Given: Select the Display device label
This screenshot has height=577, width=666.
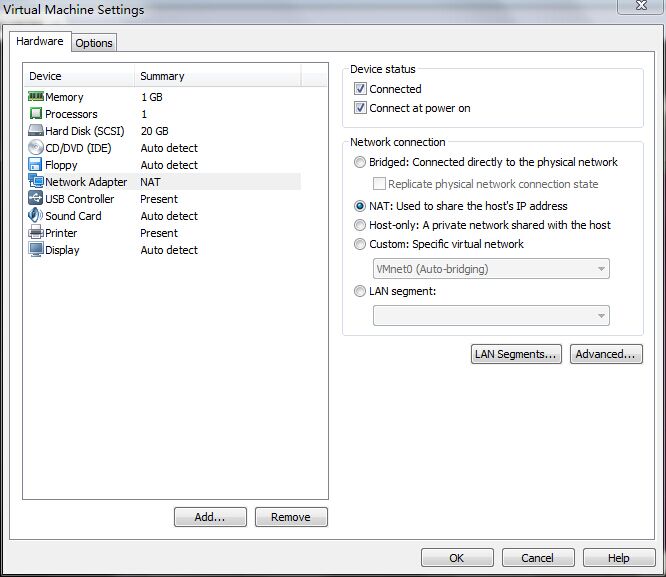Looking at the screenshot, I should click(62, 250).
